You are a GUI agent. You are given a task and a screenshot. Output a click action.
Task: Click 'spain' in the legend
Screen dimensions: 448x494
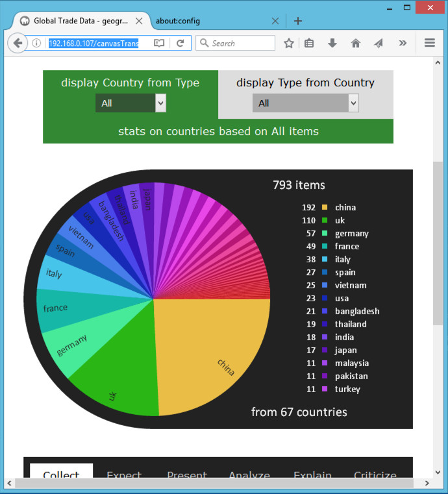[345, 272]
